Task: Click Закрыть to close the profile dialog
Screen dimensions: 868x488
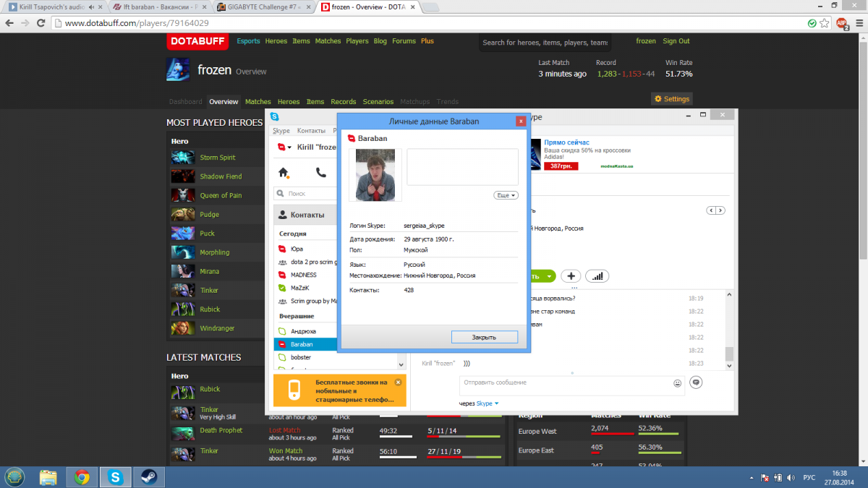Action: tap(485, 337)
